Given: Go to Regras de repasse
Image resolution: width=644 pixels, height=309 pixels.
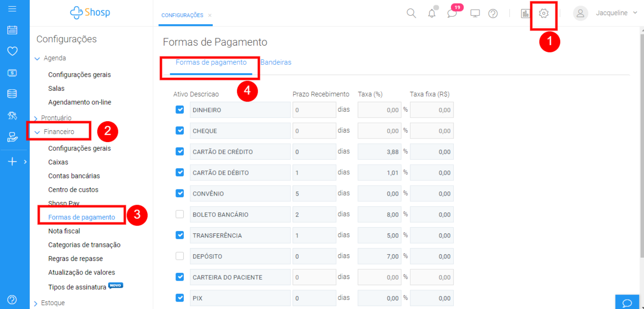Looking at the screenshot, I should (75, 258).
